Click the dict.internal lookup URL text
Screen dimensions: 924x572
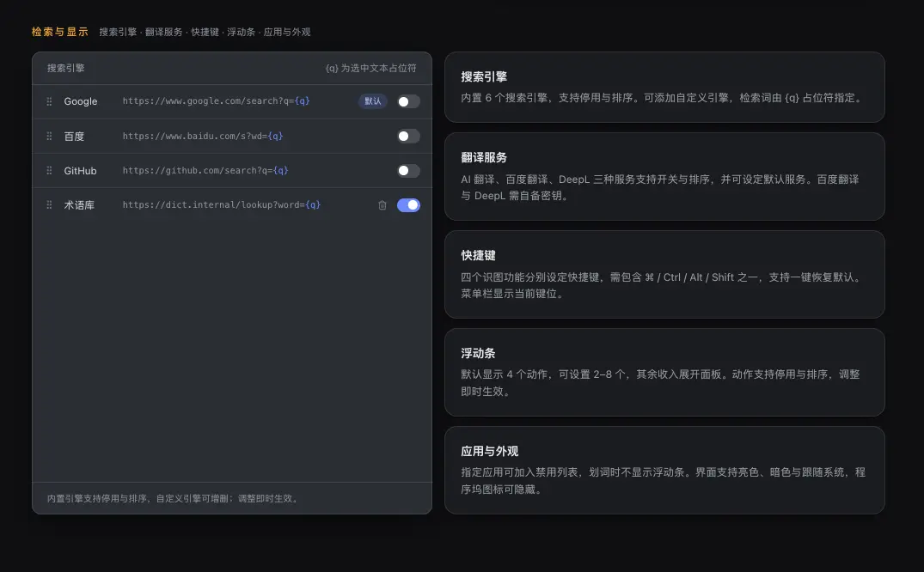[x=222, y=205]
